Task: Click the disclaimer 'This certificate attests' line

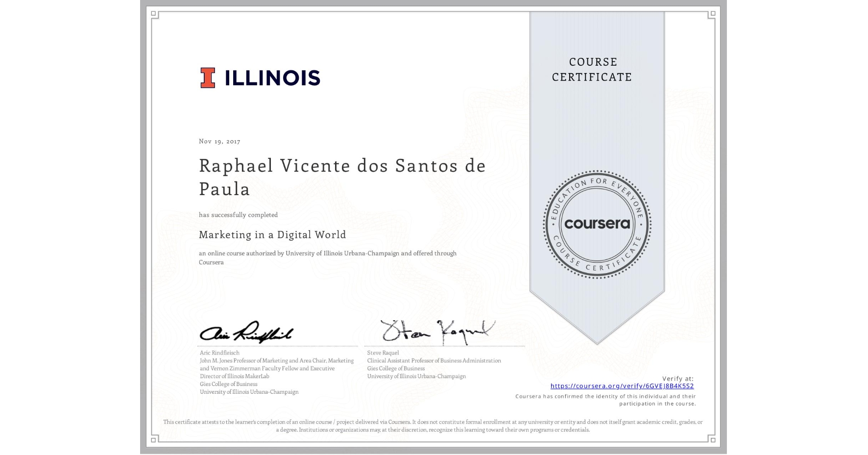Action: [433, 426]
